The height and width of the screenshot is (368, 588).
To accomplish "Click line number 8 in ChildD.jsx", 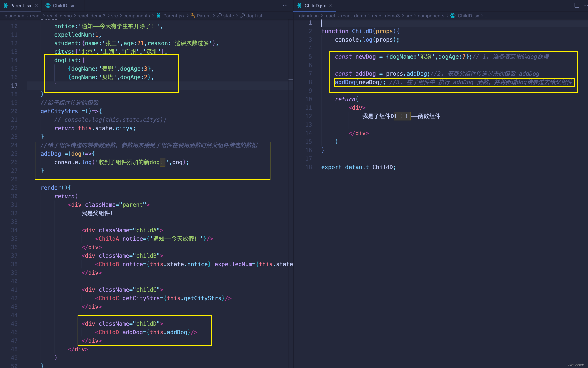I will pos(310,82).
